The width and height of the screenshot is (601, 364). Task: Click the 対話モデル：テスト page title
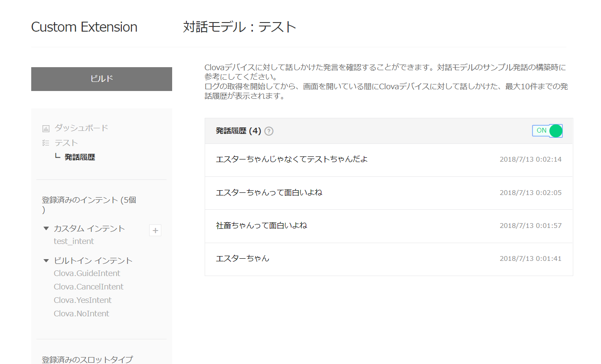(240, 27)
